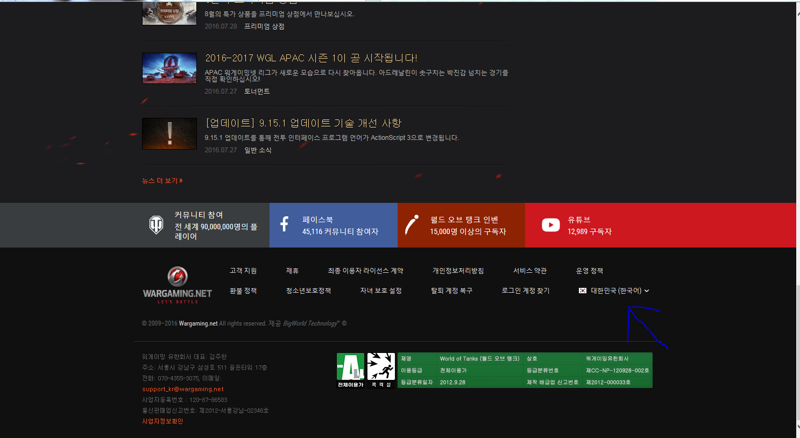
Task: Open the premium shop news thumbnail
Action: (169, 13)
